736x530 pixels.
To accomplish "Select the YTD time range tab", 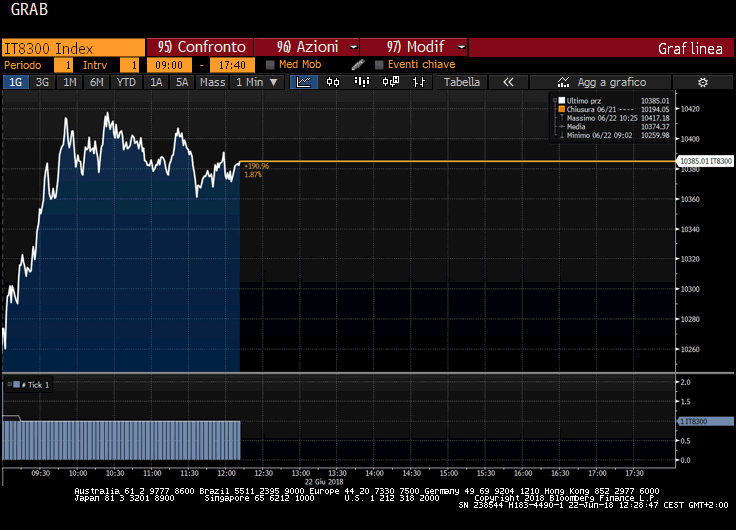I will [126, 82].
